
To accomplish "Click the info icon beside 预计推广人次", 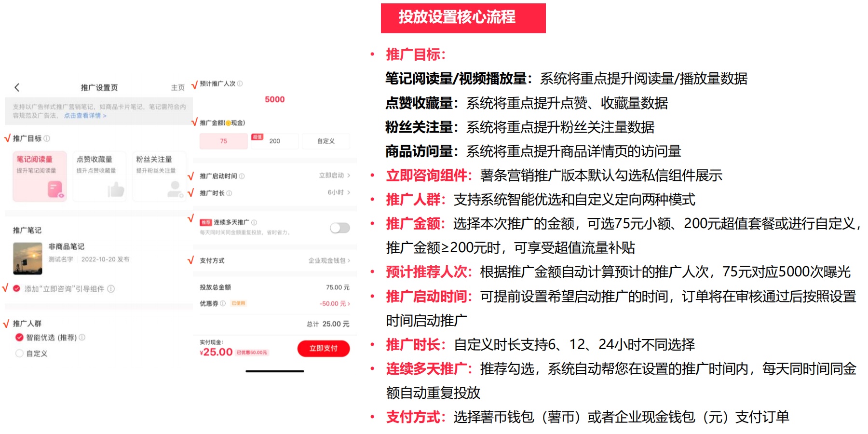I will 240,84.
